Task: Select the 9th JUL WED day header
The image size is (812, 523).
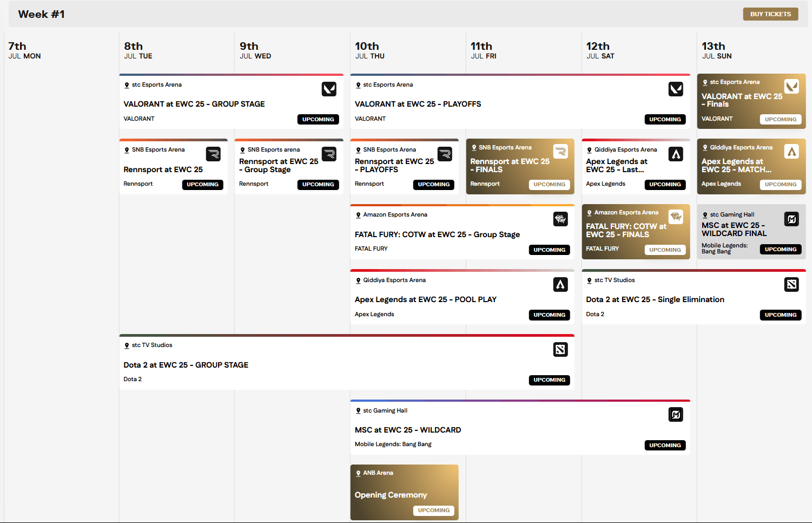Action: [x=255, y=50]
